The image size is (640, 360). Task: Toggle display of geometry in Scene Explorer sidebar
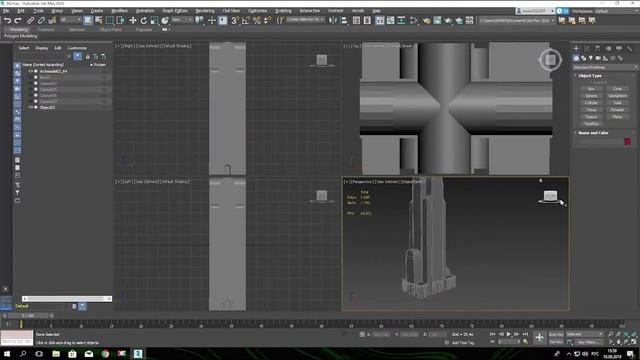point(17,65)
